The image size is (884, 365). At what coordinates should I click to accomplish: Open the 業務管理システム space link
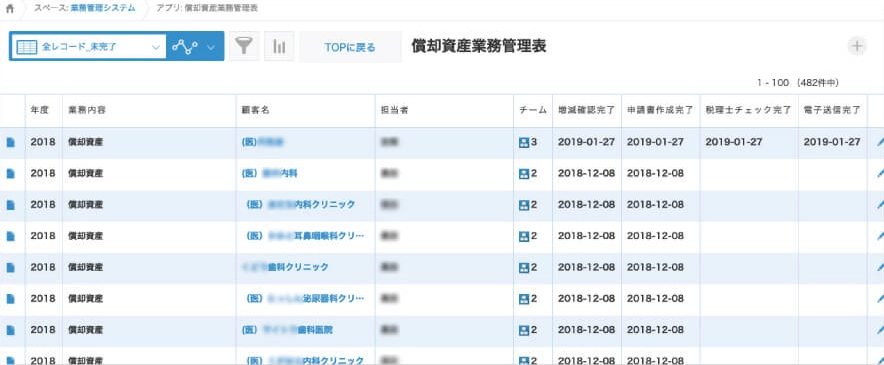[103, 8]
